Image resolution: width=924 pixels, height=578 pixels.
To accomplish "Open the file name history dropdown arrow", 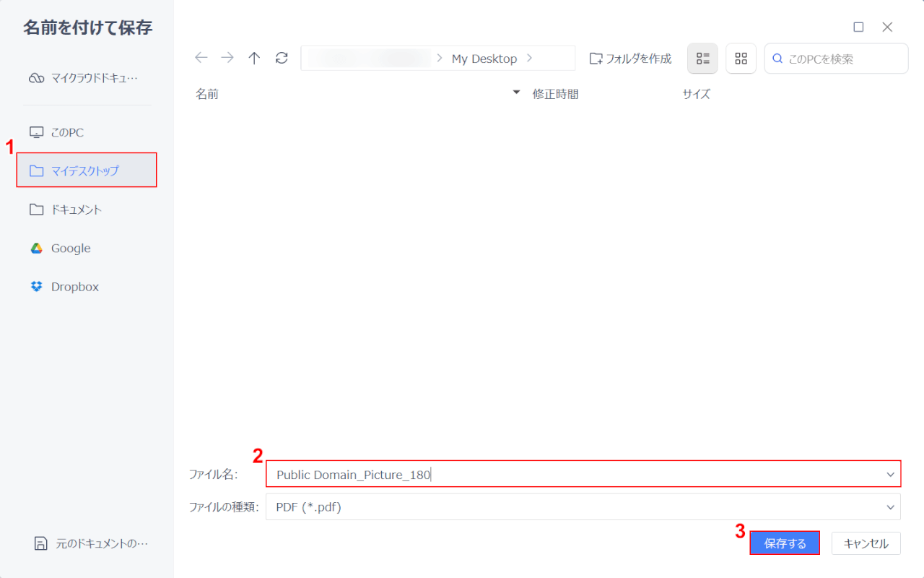I will pyautogui.click(x=890, y=475).
